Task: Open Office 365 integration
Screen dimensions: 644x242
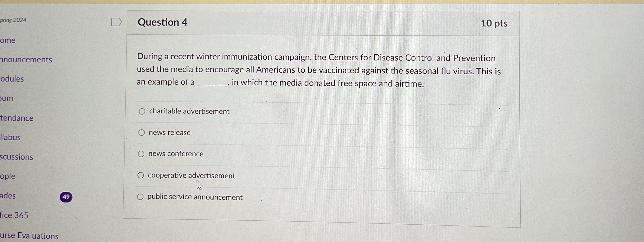Action: tap(14, 215)
